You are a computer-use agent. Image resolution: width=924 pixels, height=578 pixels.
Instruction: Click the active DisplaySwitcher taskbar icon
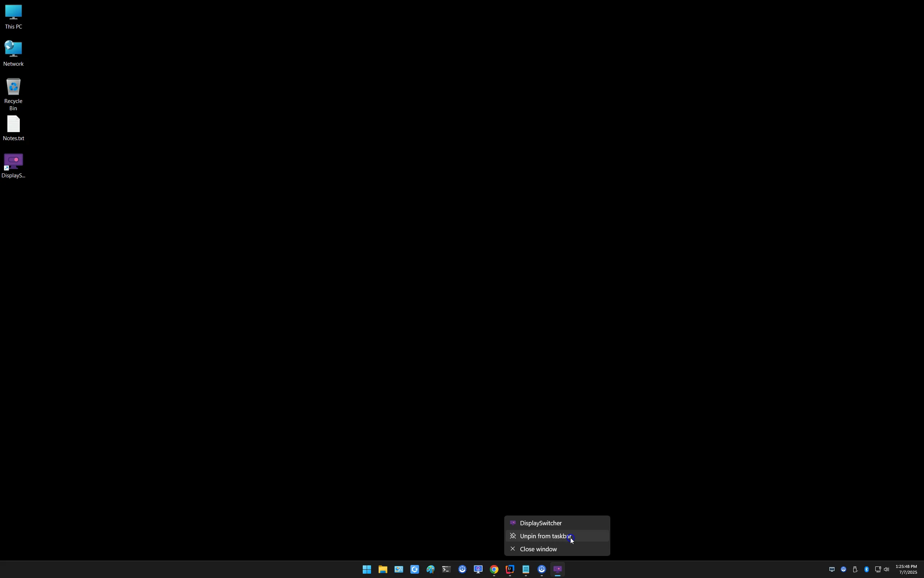(x=558, y=570)
